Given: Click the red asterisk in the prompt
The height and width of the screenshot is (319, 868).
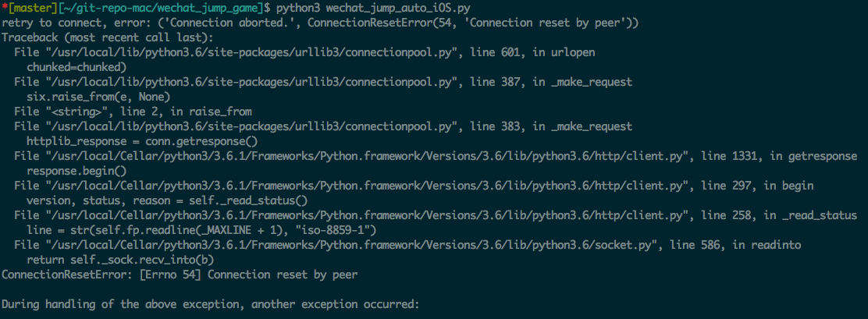Looking at the screenshot, I should click(5, 9).
